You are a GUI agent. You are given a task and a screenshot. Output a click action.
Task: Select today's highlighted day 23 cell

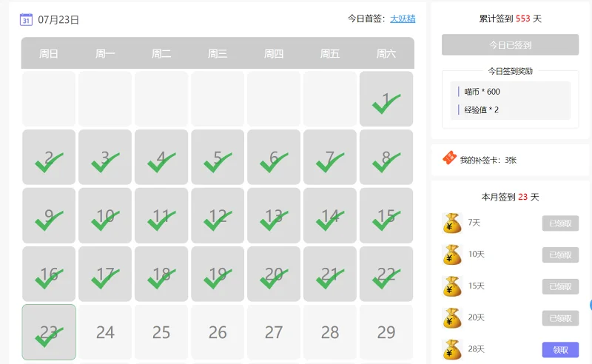coord(49,332)
